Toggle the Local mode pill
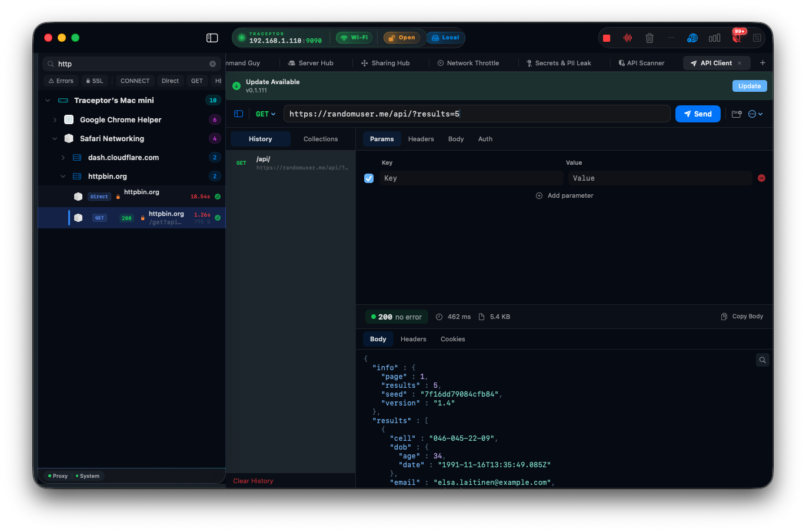Screen dimensions: 806x532 tap(445, 38)
